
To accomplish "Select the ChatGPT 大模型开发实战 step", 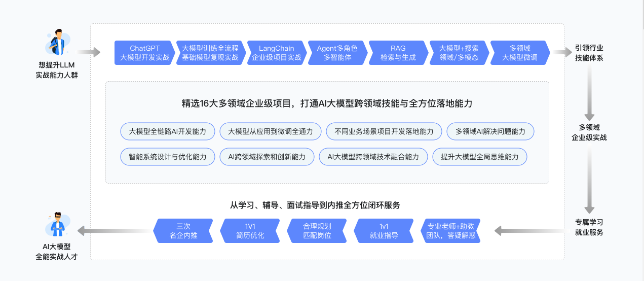I will (144, 53).
